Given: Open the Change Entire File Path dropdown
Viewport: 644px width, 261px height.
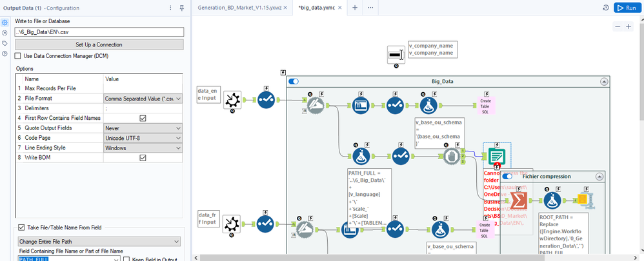Looking at the screenshot, I should coord(99,241).
